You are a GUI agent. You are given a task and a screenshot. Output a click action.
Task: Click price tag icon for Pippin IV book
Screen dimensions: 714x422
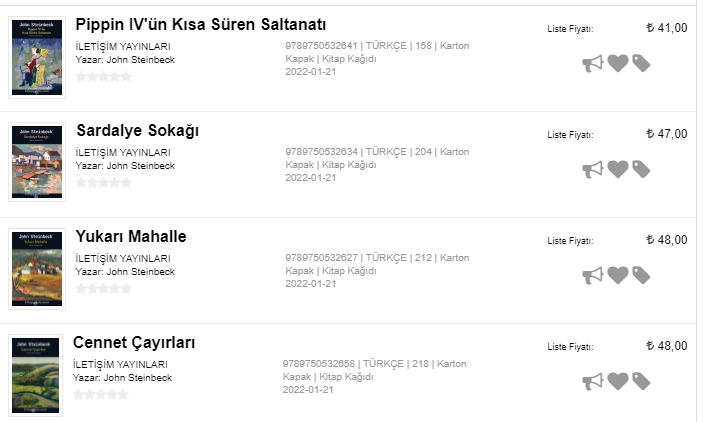click(x=641, y=64)
